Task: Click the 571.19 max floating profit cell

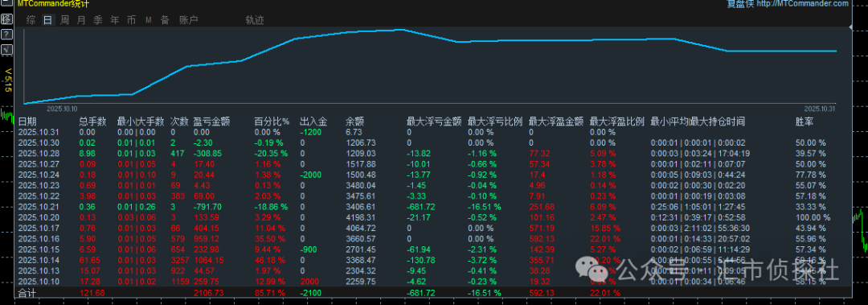Action: pos(542,228)
